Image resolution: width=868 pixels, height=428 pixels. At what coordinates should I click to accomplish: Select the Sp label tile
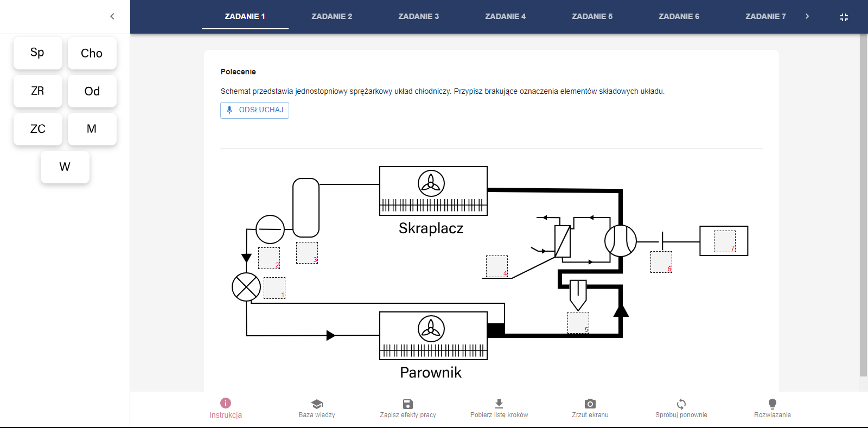click(x=37, y=53)
